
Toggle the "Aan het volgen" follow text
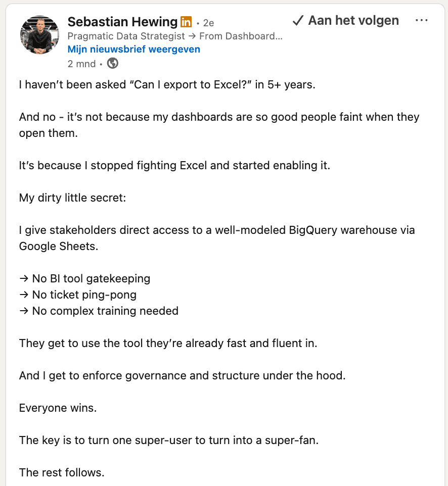tap(353, 21)
